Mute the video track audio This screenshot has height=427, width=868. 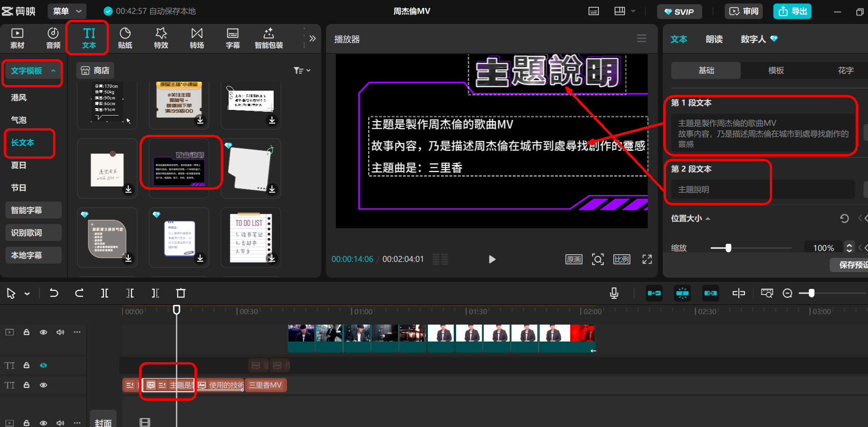click(x=60, y=332)
